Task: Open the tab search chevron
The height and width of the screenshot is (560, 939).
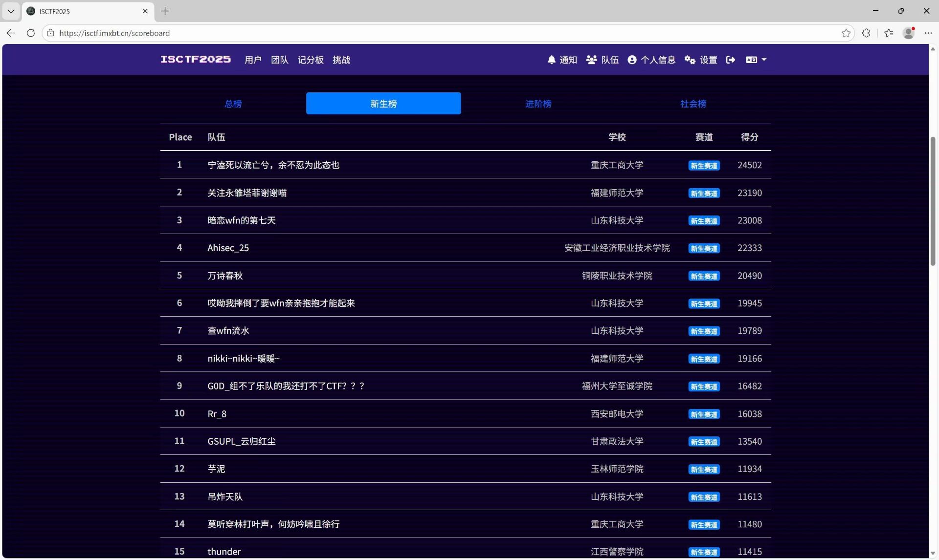Action: [11, 11]
